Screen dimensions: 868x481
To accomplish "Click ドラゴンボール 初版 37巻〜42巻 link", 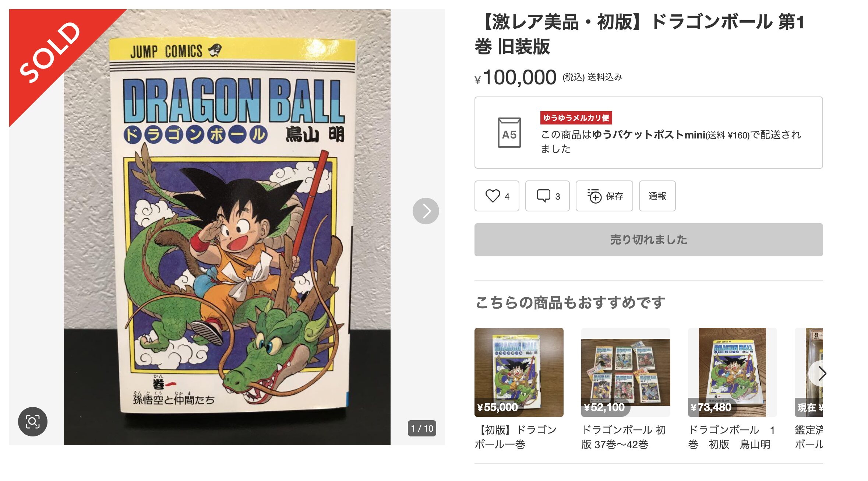I will [623, 437].
